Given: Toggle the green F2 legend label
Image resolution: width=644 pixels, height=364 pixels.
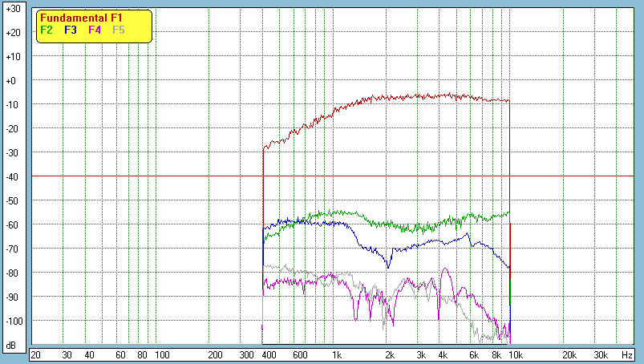Looking at the screenshot, I should point(47,30).
